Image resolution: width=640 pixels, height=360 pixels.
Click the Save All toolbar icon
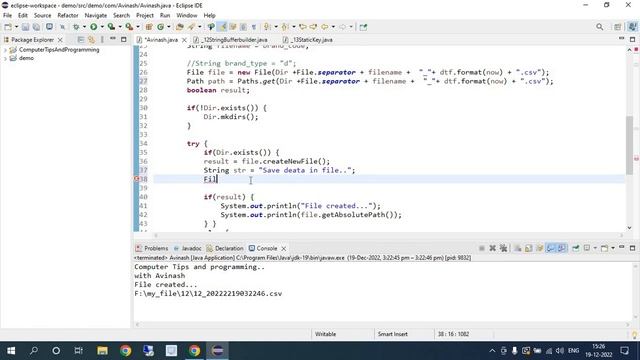coord(36,27)
